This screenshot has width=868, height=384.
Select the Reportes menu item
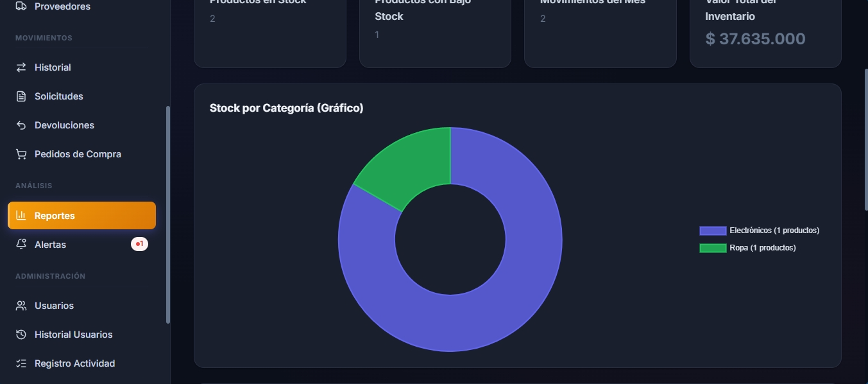point(81,216)
